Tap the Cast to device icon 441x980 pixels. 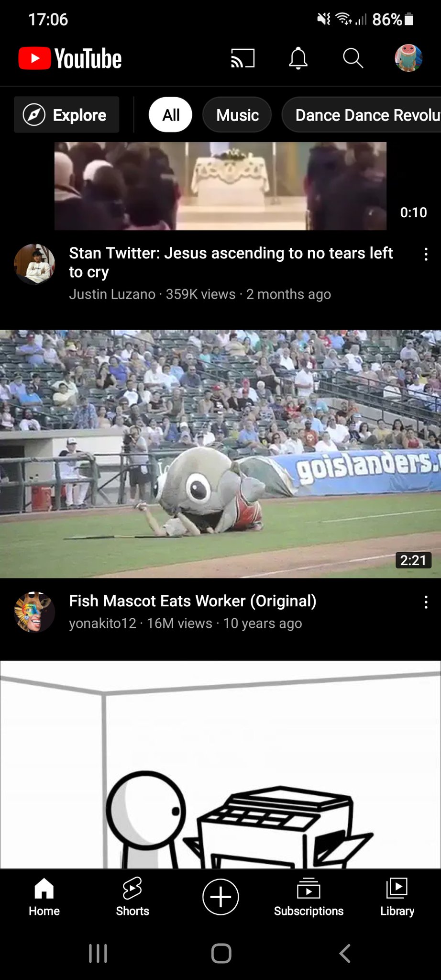[243, 58]
